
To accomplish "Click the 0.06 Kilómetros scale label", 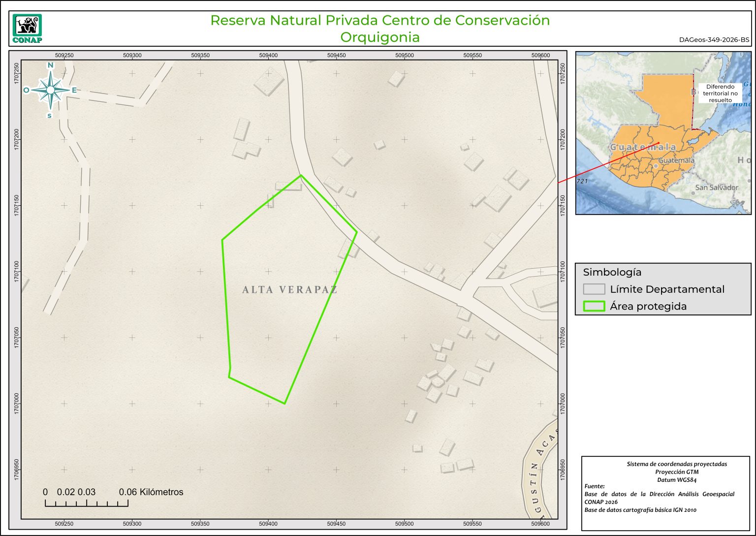I will (151, 492).
